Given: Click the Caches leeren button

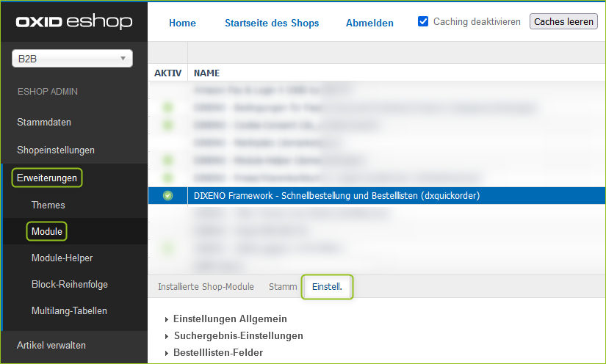Looking at the screenshot, I should [563, 21].
